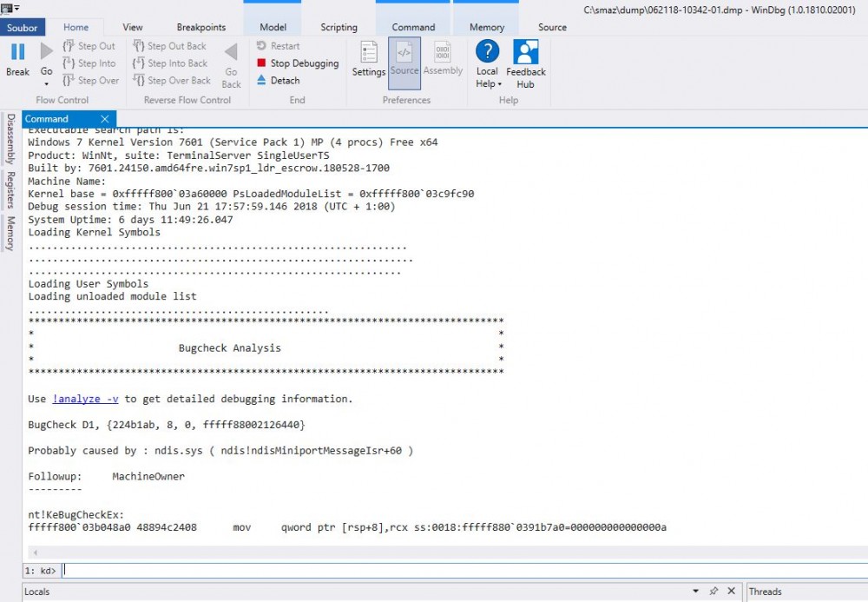Switch to the Breakpoints ribbon tab
Viewport: 868px width, 602px height.
[201, 27]
